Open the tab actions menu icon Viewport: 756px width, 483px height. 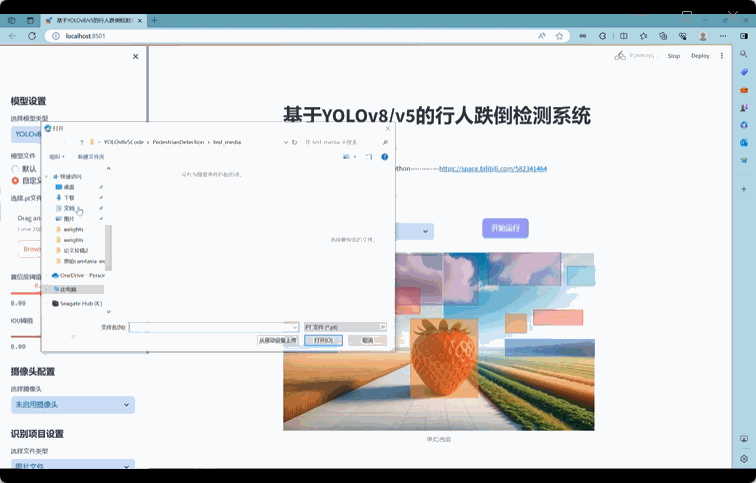30,20
